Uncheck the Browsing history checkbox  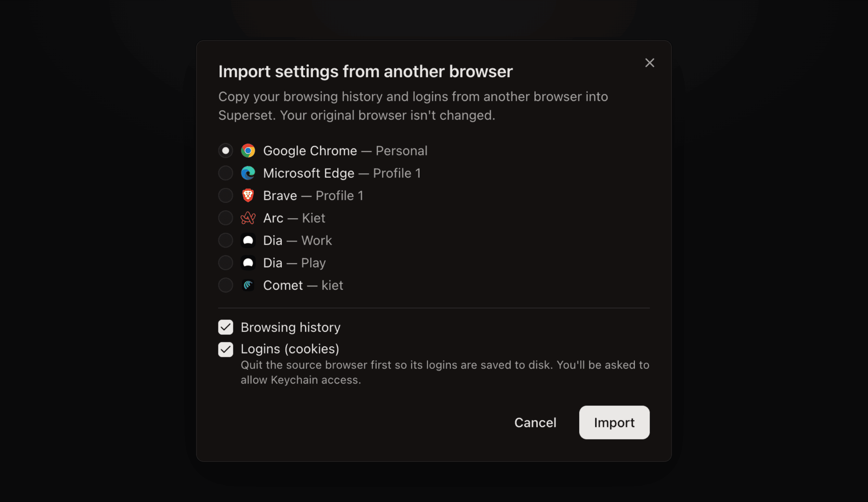click(226, 327)
